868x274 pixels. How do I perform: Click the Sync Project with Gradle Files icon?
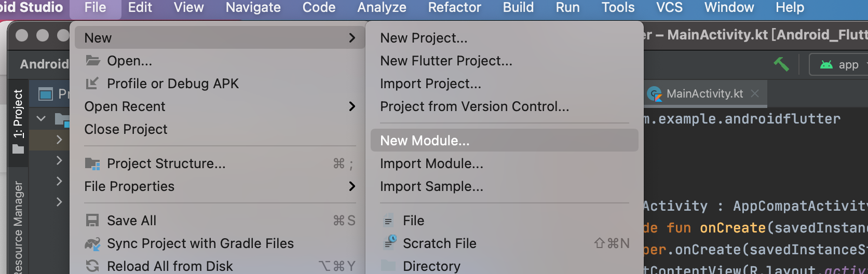click(x=92, y=243)
